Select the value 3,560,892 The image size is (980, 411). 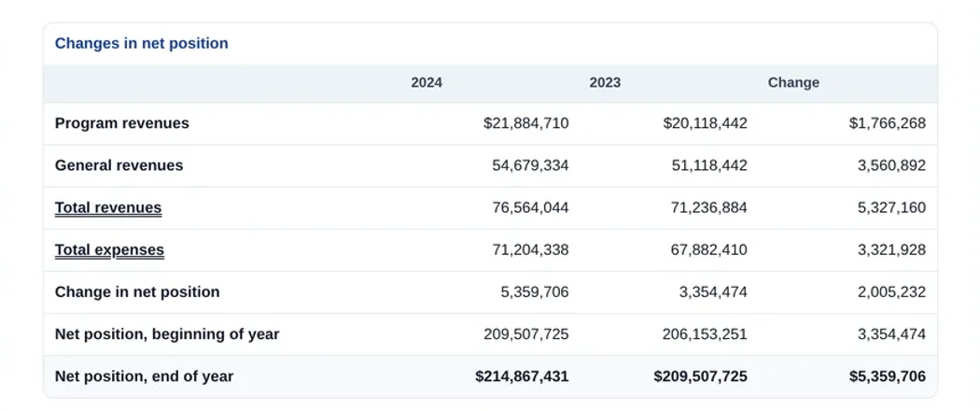pos(892,165)
